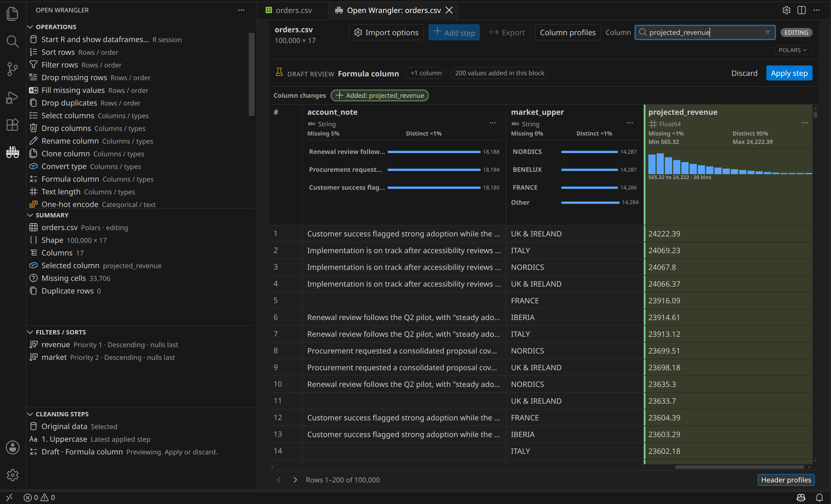
Task: Click the EDITING mode badge
Action: 796,32
